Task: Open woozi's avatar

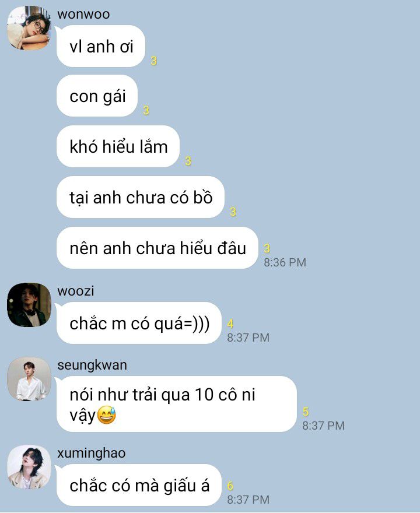Action: coord(29,305)
